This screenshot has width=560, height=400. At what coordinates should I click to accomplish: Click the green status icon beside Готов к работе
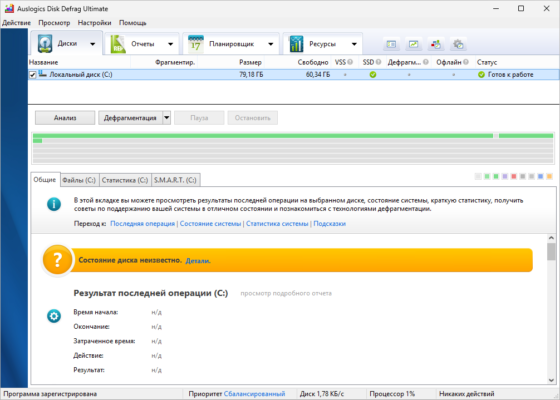[481, 75]
